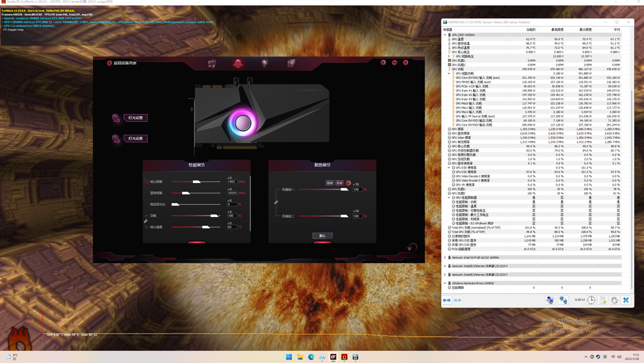
Task: Click the 核心温度 83 input field
Action: (x=232, y=227)
